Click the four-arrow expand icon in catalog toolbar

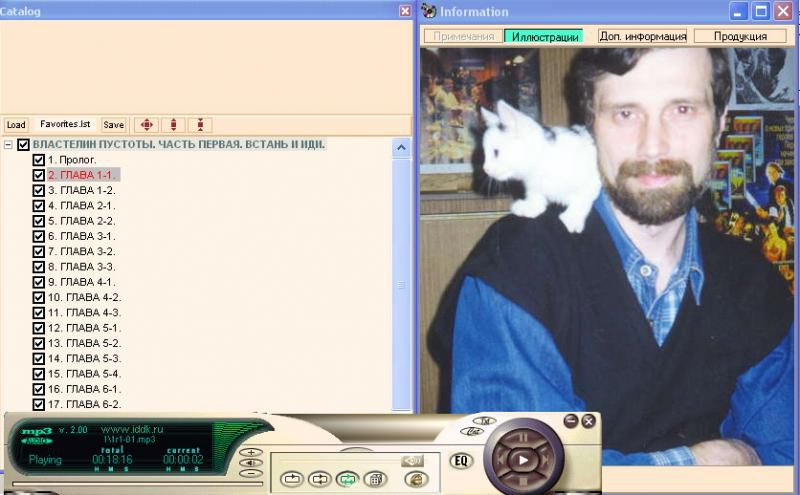(x=147, y=125)
